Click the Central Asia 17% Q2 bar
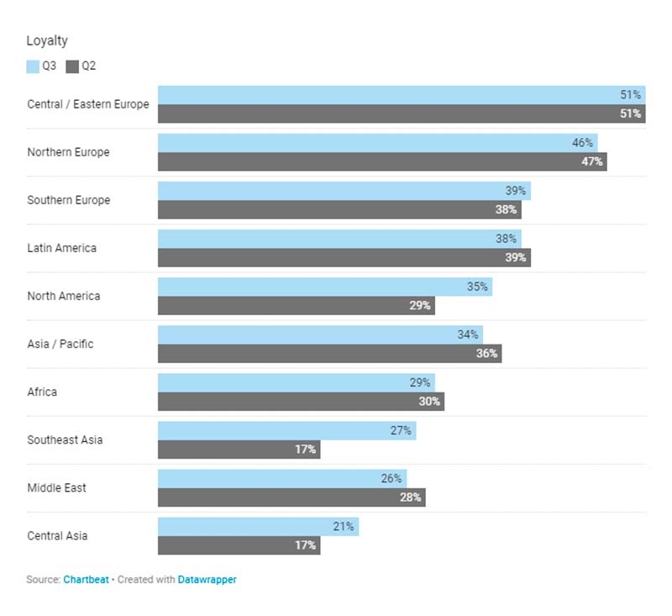This screenshot has width=672, height=616. (x=239, y=545)
